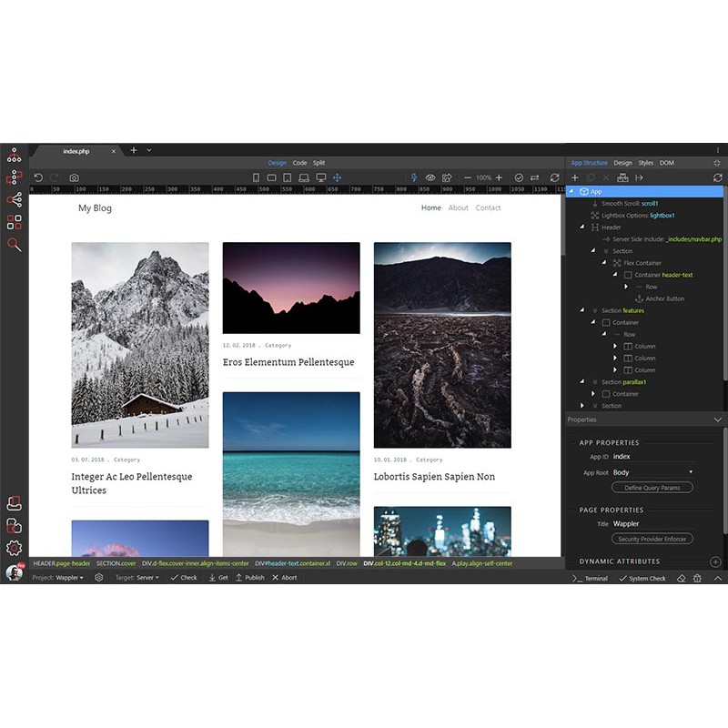Click the camera screenshot icon
This screenshot has height=728, width=728.
pos(74,177)
